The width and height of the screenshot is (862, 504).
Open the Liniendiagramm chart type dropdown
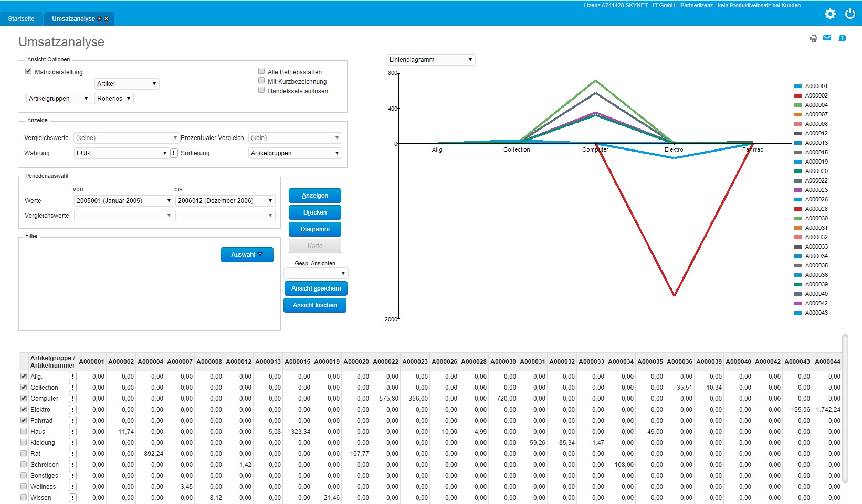tap(431, 60)
